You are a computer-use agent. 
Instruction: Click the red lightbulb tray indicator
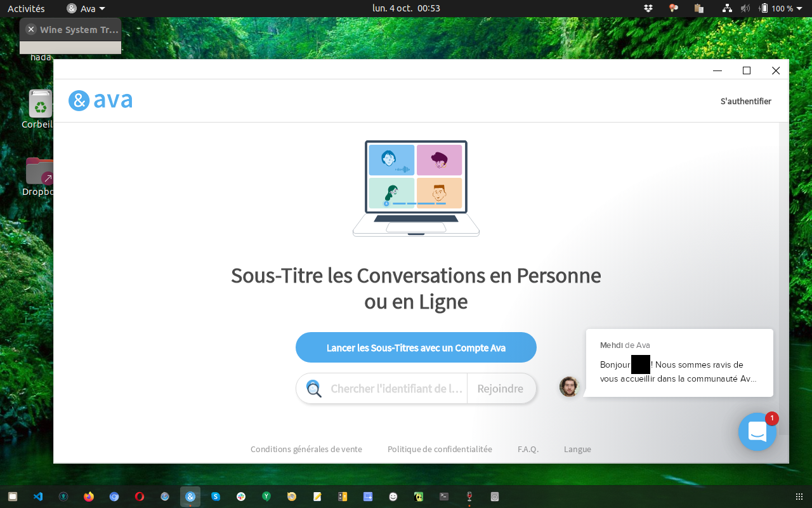[674, 8]
